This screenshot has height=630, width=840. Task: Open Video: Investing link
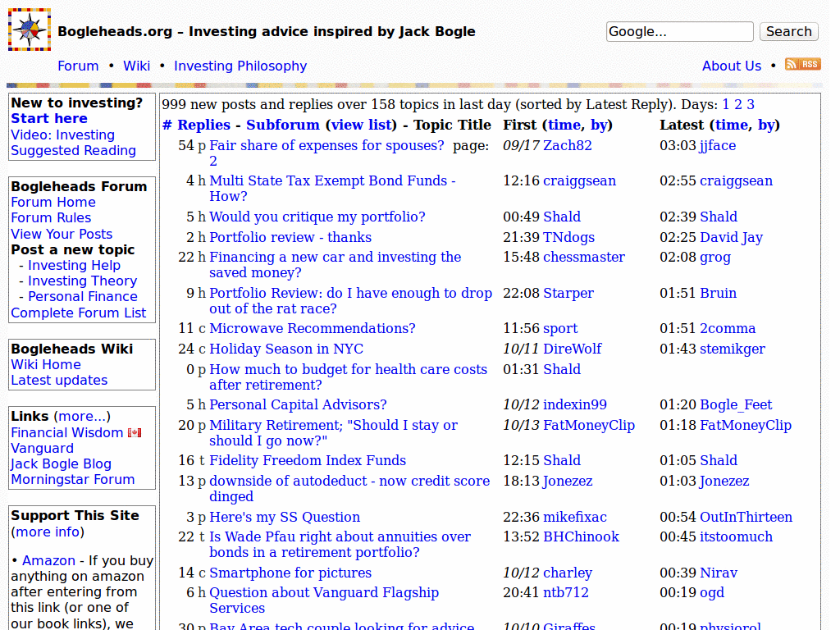coord(62,135)
